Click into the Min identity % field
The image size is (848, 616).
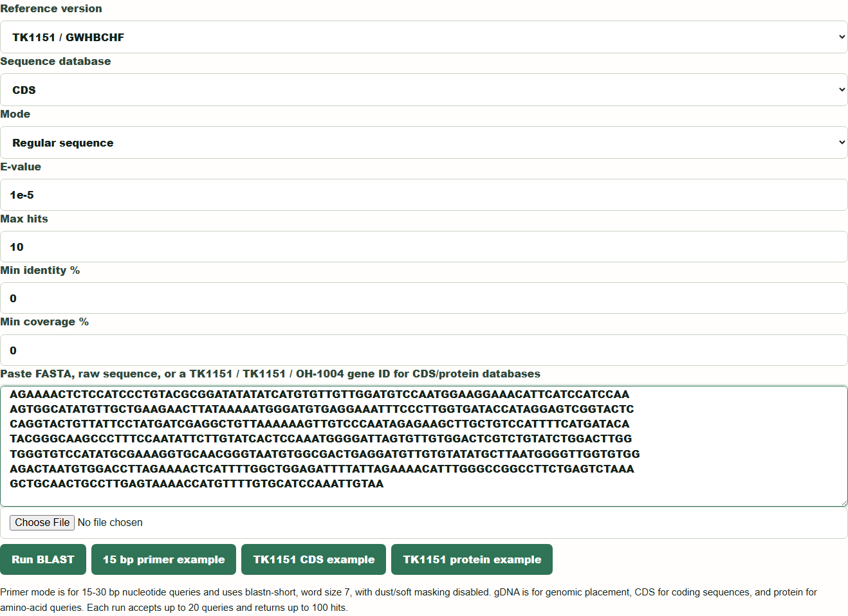coord(424,298)
